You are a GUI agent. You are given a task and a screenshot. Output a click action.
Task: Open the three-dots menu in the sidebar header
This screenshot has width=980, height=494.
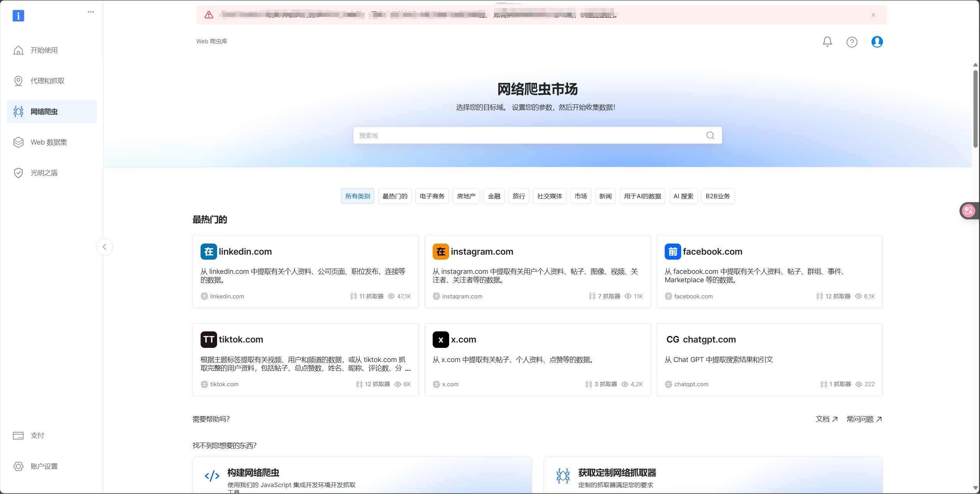click(91, 12)
